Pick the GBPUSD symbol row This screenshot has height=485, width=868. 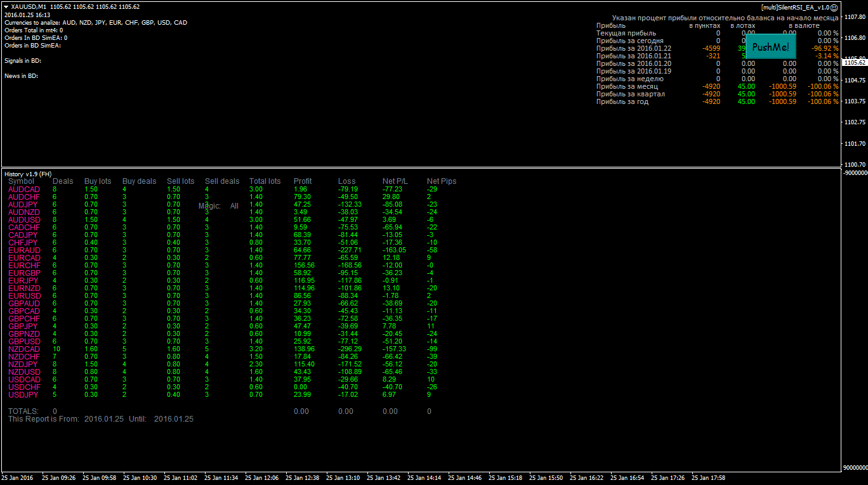click(x=24, y=341)
